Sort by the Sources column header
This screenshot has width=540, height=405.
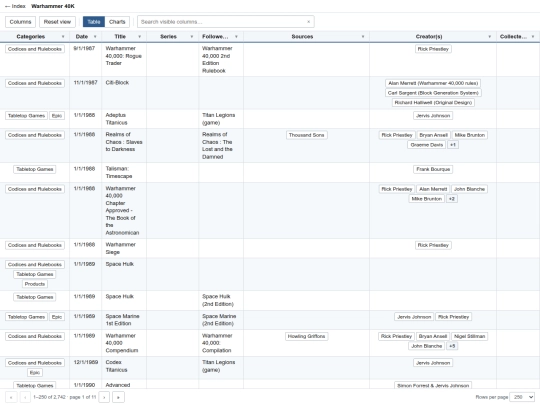(302, 37)
